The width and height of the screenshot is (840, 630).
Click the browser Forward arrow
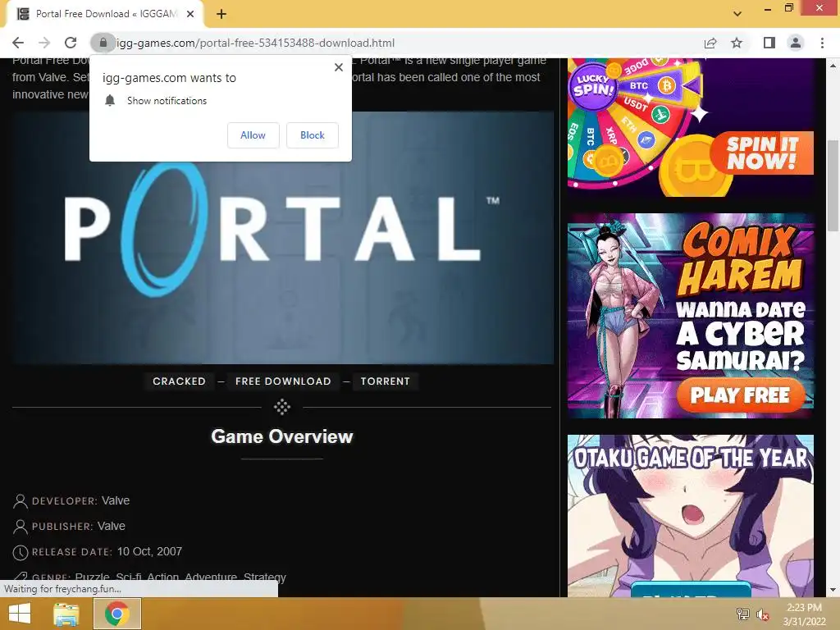[44, 43]
